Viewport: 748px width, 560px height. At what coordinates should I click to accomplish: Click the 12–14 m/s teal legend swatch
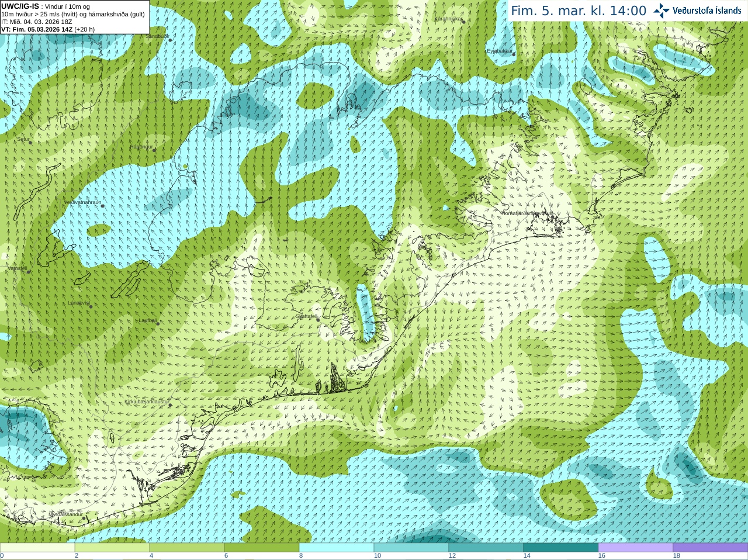(x=486, y=548)
